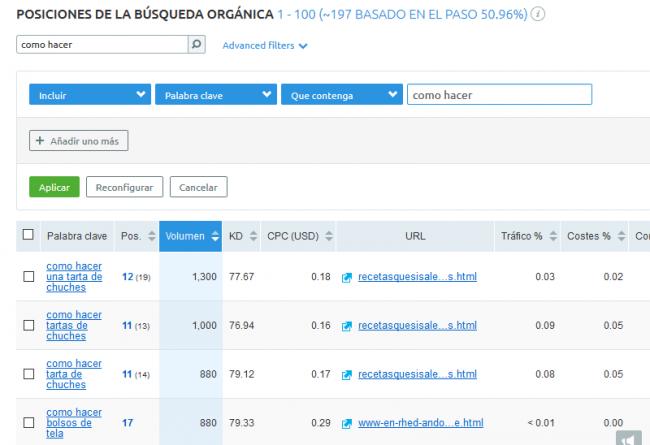Viewport: 650px width, 445px height.
Task: Click CPC value 0.18
Action: click(x=321, y=277)
